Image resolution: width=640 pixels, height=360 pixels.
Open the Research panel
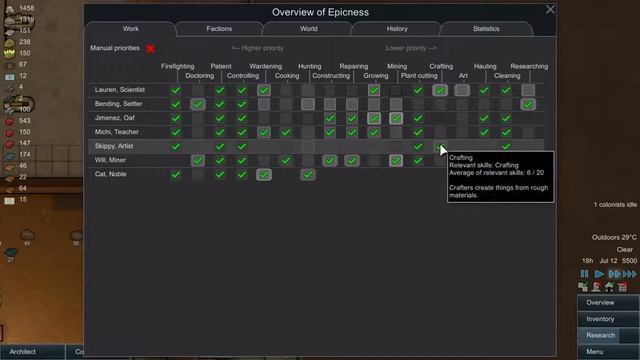pyautogui.click(x=608, y=336)
